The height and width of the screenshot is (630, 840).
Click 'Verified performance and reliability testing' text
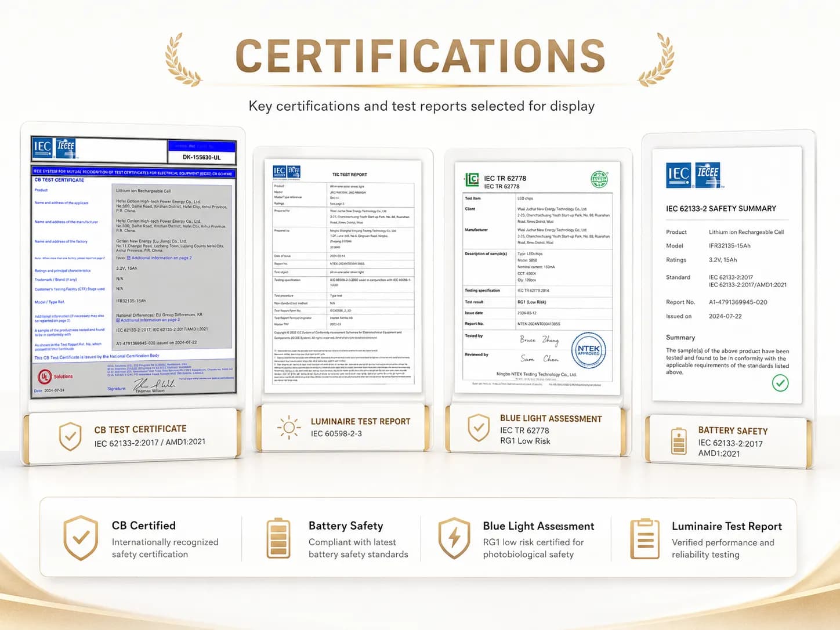click(x=723, y=549)
